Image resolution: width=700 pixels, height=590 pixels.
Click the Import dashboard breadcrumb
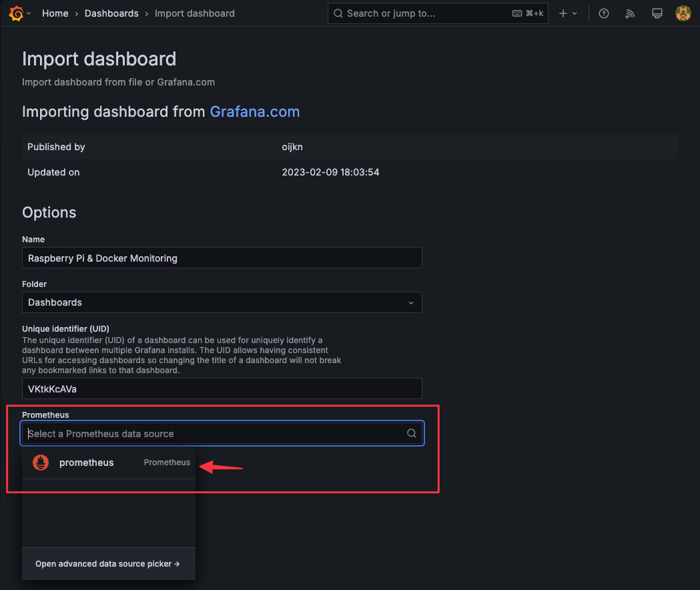[x=194, y=13]
